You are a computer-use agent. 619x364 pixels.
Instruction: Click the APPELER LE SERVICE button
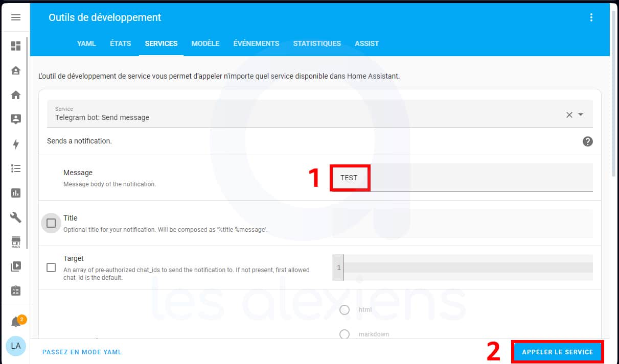[557, 352]
